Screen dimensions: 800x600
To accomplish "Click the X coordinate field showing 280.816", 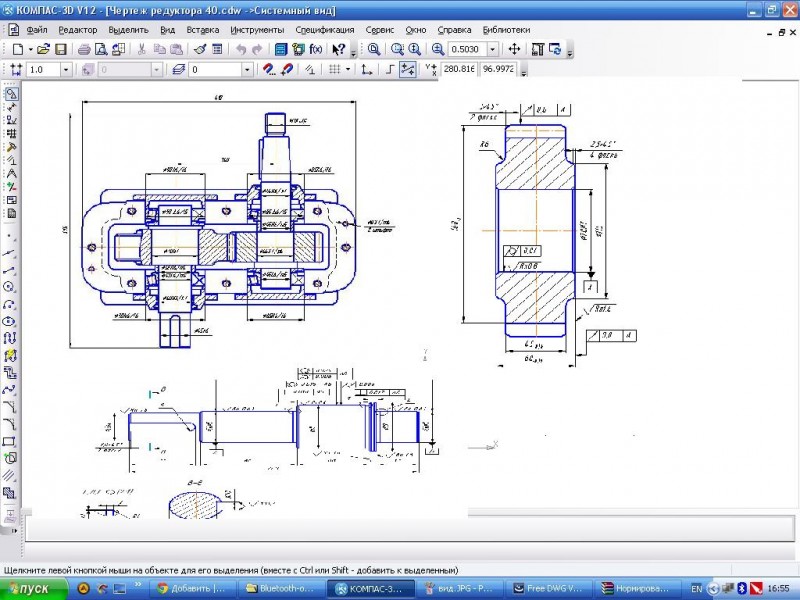I will 460,70.
